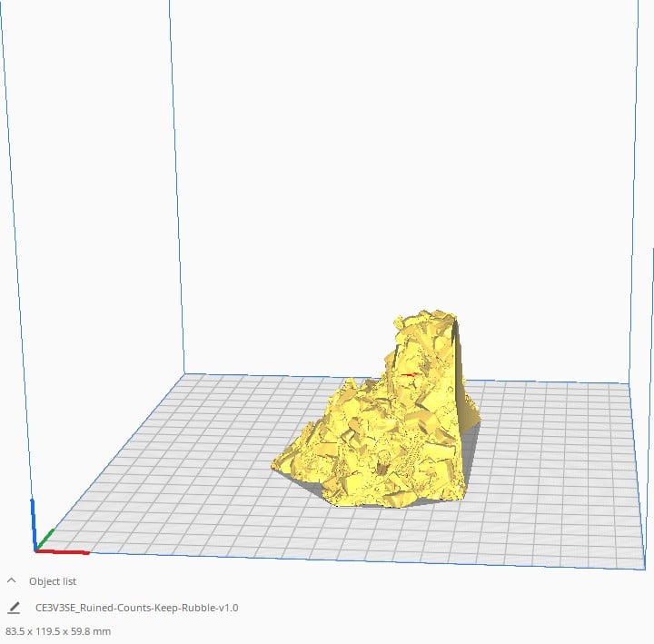Click the back-left vertical build volume edge
654x644 pixels.
[x=176, y=182]
